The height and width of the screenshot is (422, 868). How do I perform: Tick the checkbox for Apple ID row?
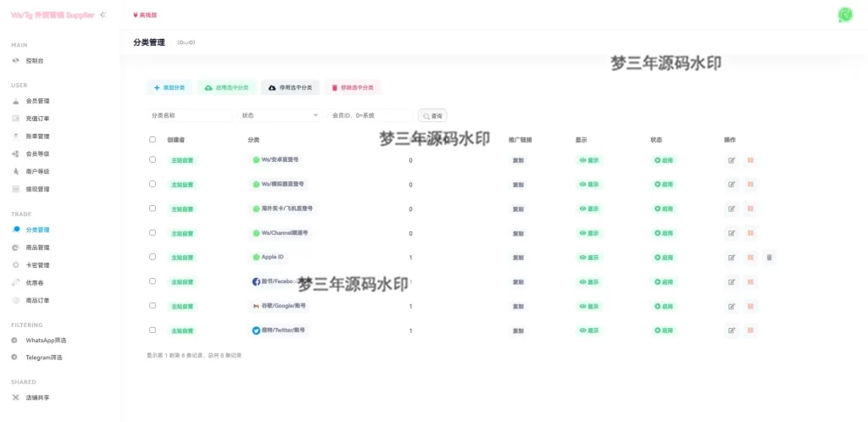pos(153,257)
